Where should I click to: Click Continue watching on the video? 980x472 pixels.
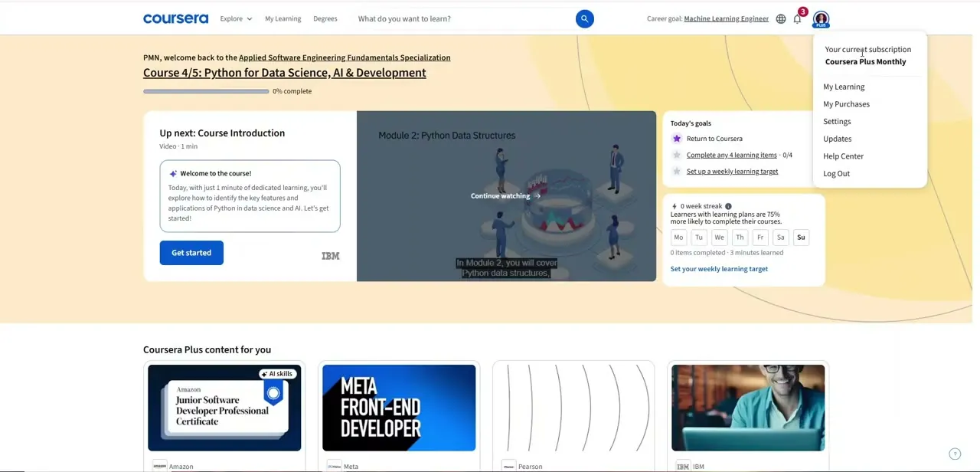coord(505,196)
